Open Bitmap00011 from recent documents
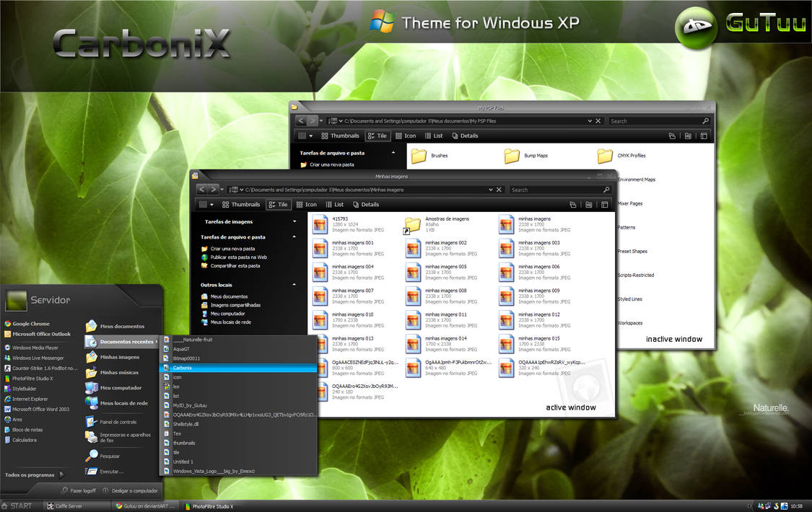Image resolution: width=812 pixels, height=512 pixels. (239, 358)
